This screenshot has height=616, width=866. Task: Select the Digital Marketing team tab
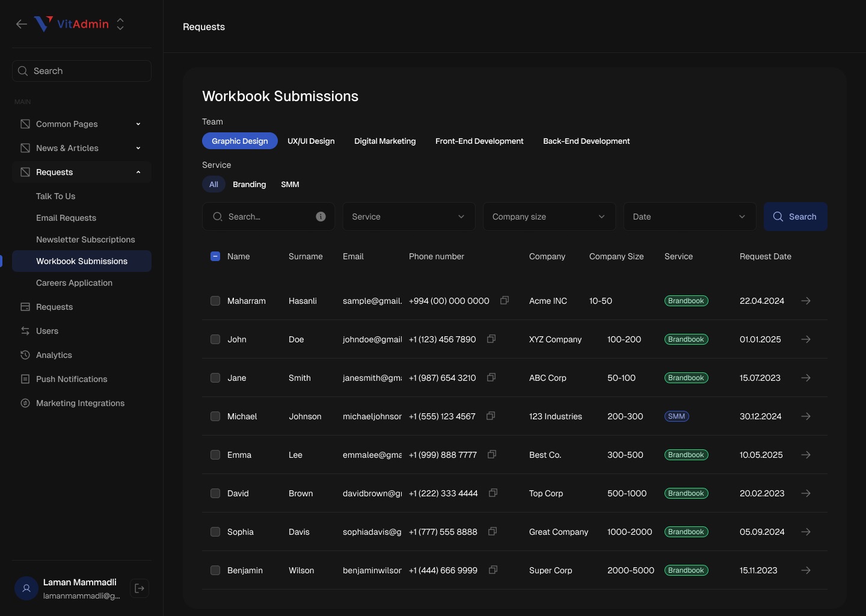(385, 141)
